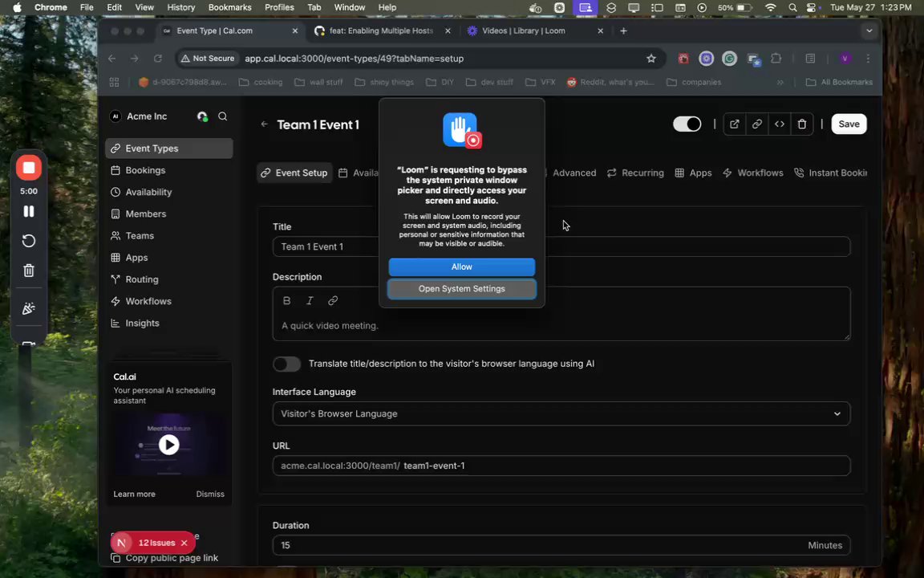Enable AI translate title/description toggle
The height and width of the screenshot is (578, 924).
pos(286,364)
